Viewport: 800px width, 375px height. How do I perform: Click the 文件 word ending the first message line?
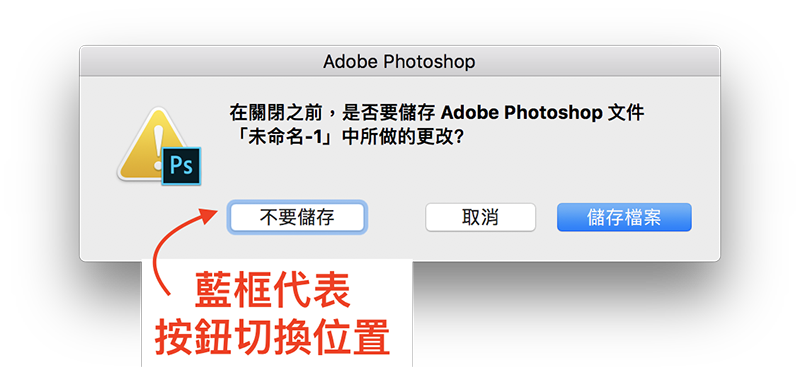pos(627,113)
